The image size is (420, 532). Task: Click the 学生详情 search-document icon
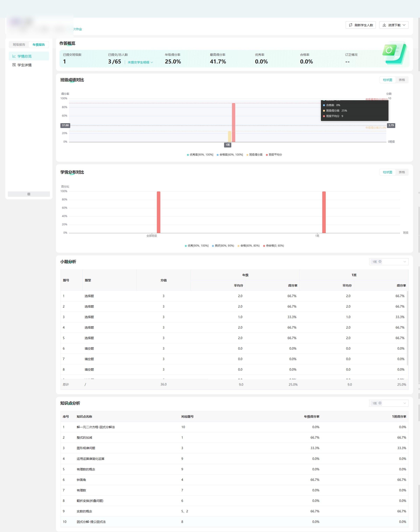(x=14, y=65)
